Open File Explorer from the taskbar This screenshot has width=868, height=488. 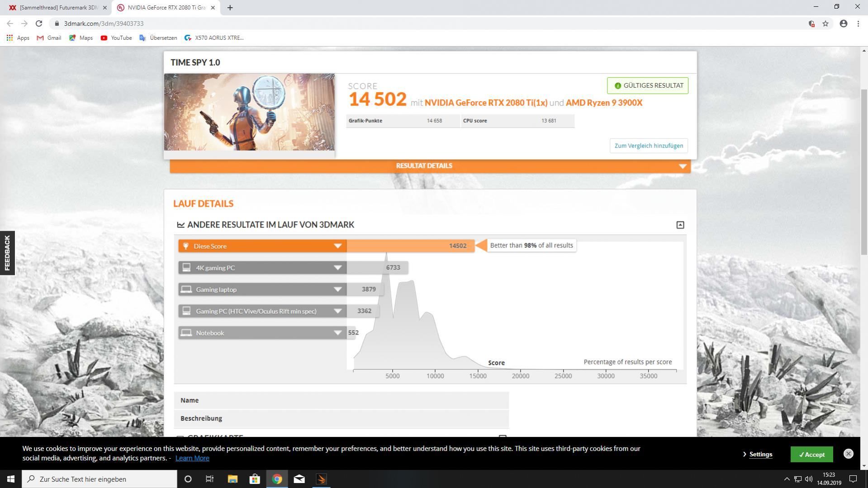(232, 479)
